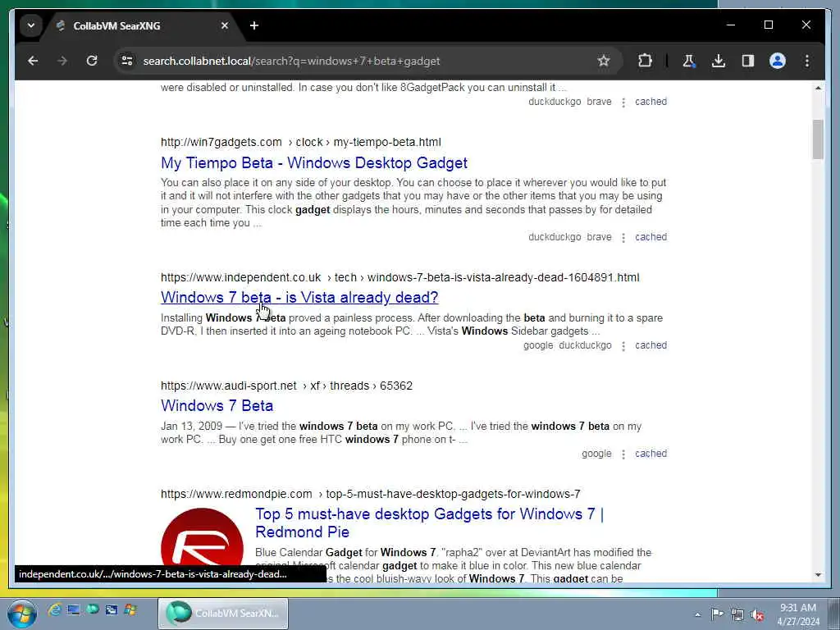Open the profile avatar menu
Viewport: 840px width, 630px height.
tap(778, 61)
